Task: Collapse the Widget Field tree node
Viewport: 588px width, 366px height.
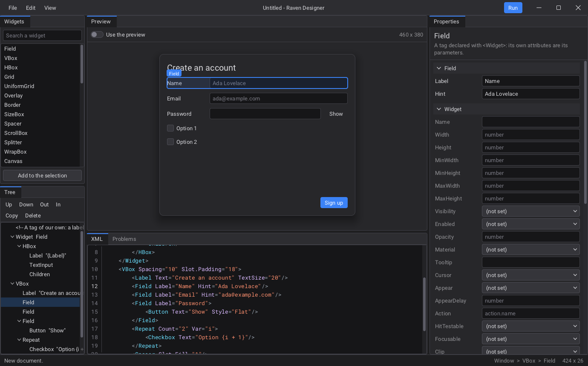Action: point(12,237)
